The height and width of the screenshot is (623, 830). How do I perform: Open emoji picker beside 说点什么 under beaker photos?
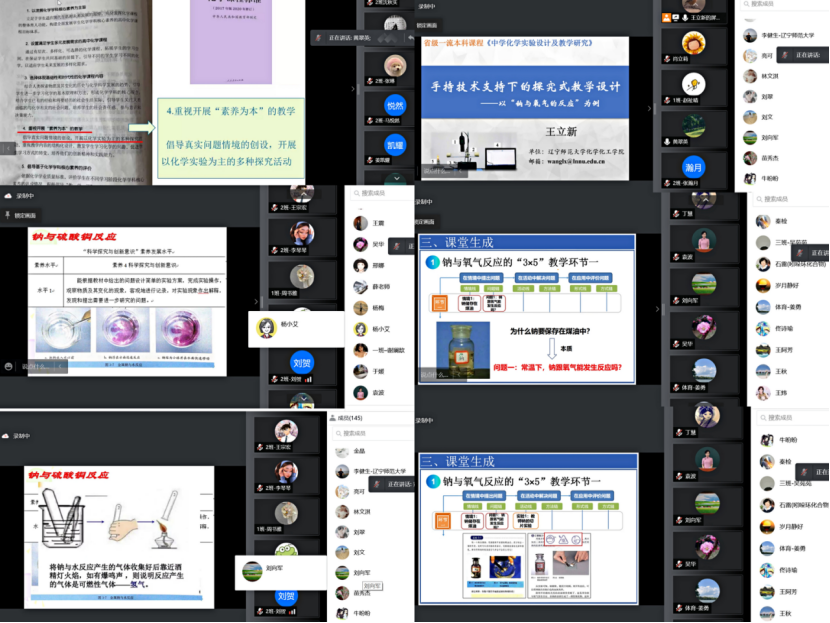tap(8, 367)
